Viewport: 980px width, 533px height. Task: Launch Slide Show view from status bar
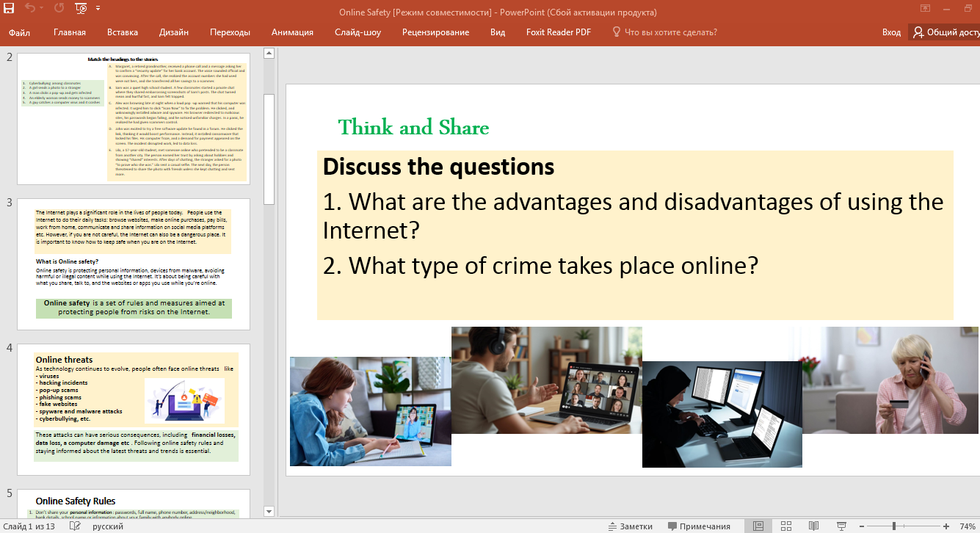[839, 526]
